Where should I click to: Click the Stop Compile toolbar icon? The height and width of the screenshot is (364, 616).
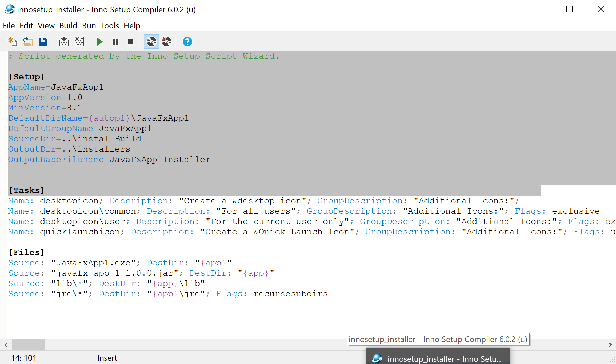pyautogui.click(x=79, y=42)
